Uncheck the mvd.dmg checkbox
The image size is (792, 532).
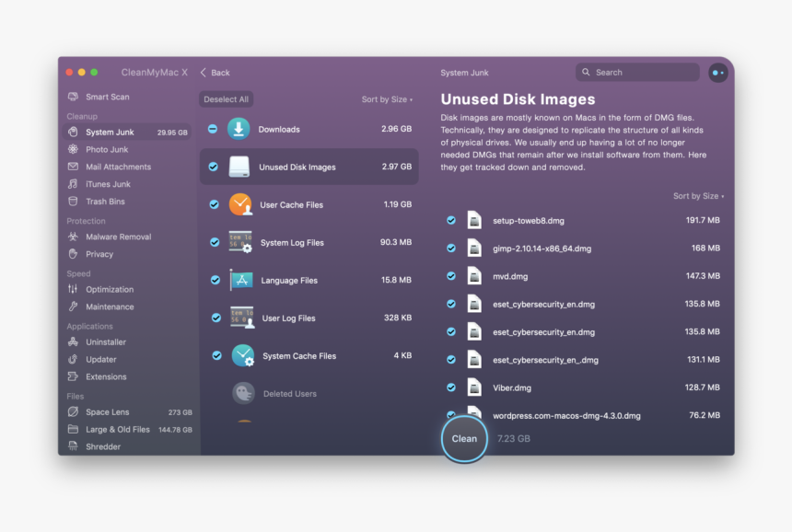(x=451, y=276)
